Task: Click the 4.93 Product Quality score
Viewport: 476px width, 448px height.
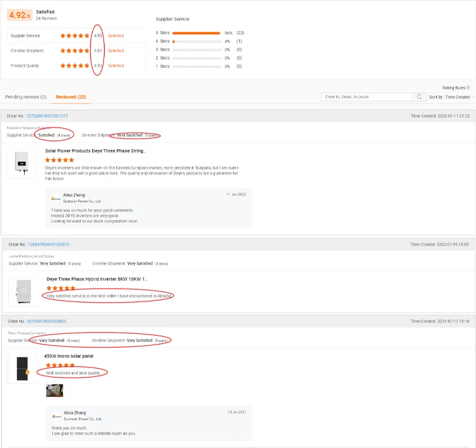Action: (x=98, y=65)
